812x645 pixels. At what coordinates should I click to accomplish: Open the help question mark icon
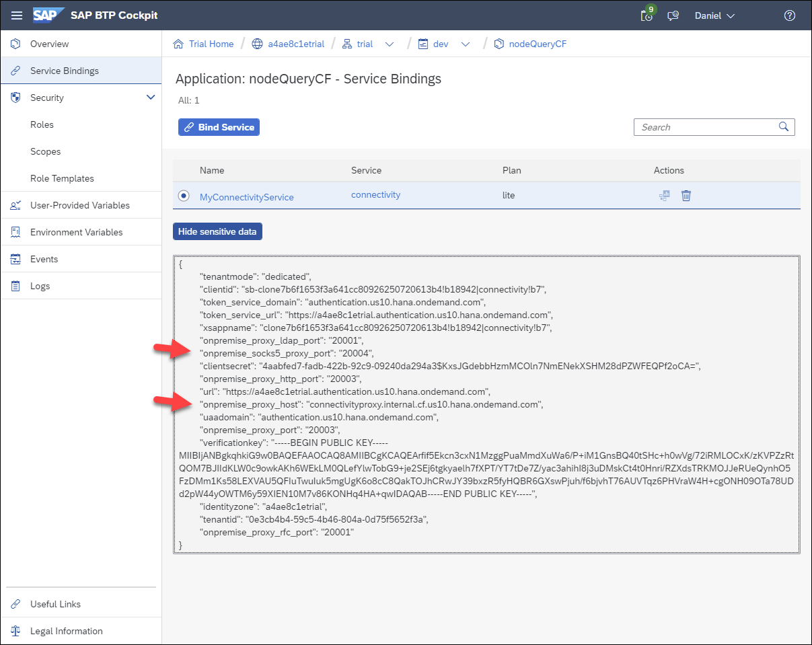click(x=790, y=15)
